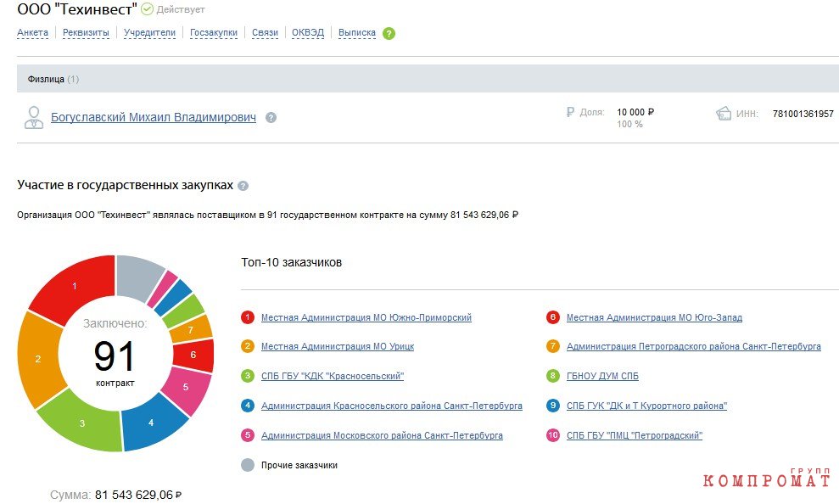
Task: Click the 91 контракт center number
Action: (x=114, y=357)
